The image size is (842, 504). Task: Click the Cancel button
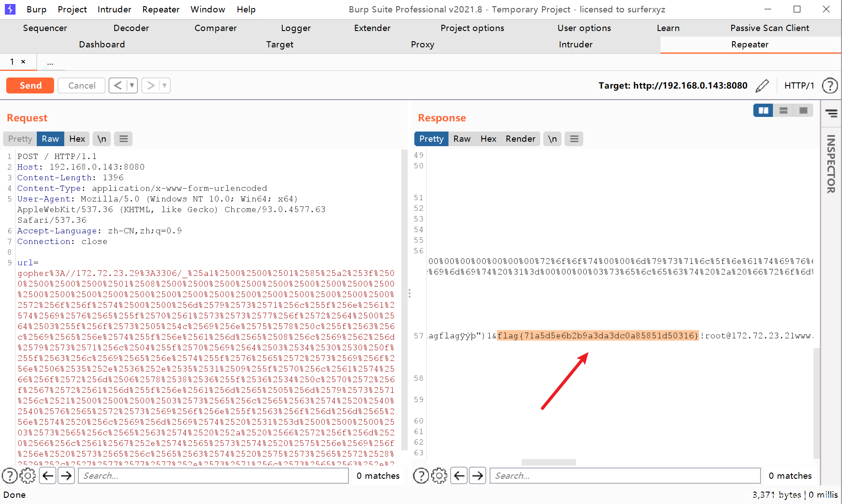82,85
